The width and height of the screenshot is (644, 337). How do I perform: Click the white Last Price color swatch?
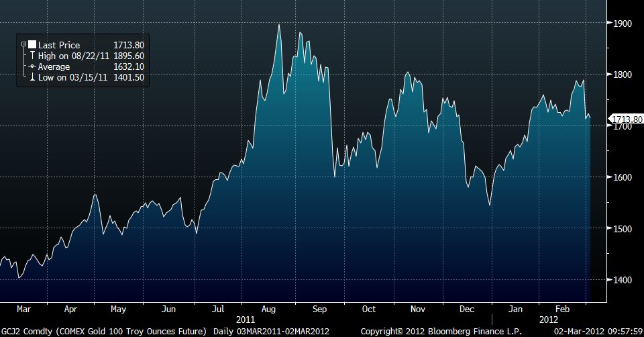tap(32, 45)
